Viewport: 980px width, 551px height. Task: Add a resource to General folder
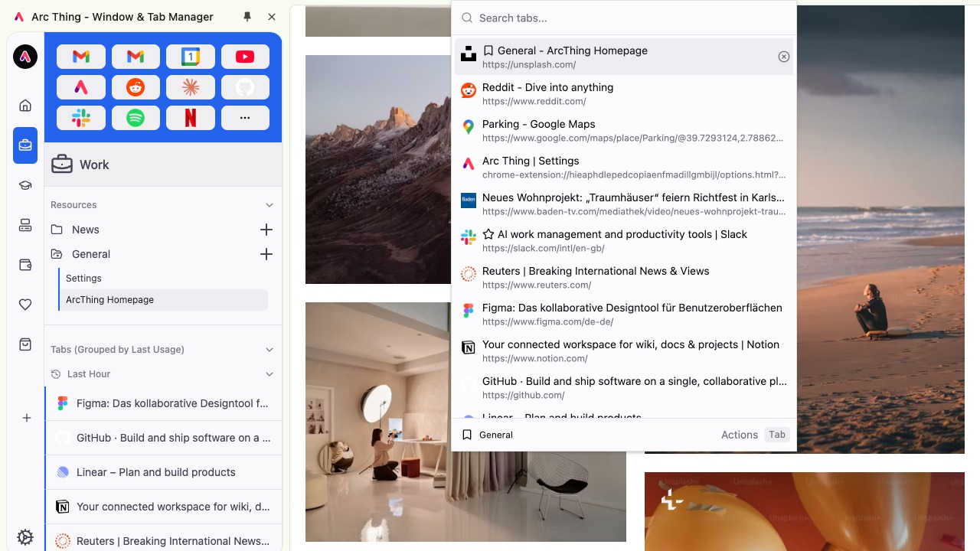(x=266, y=254)
